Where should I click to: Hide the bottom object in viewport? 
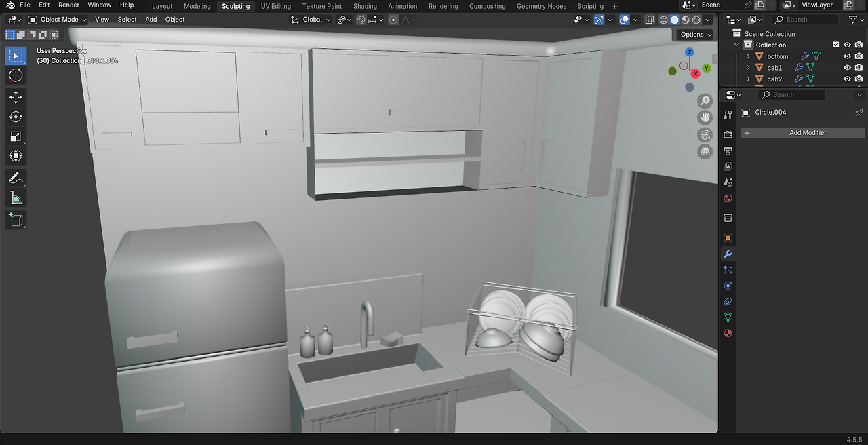[x=847, y=56]
